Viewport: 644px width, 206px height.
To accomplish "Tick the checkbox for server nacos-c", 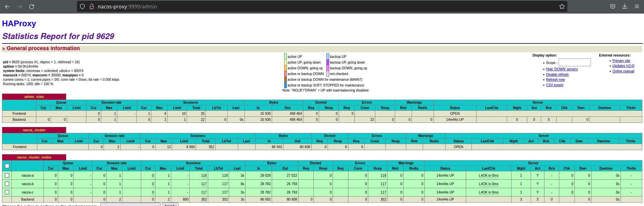I will 7,192.
